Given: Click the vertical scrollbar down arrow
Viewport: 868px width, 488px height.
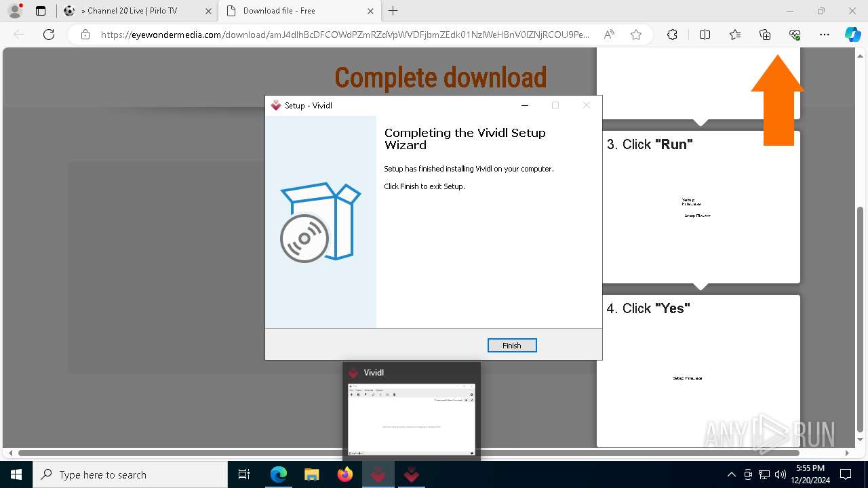Looking at the screenshot, I should point(861,441).
